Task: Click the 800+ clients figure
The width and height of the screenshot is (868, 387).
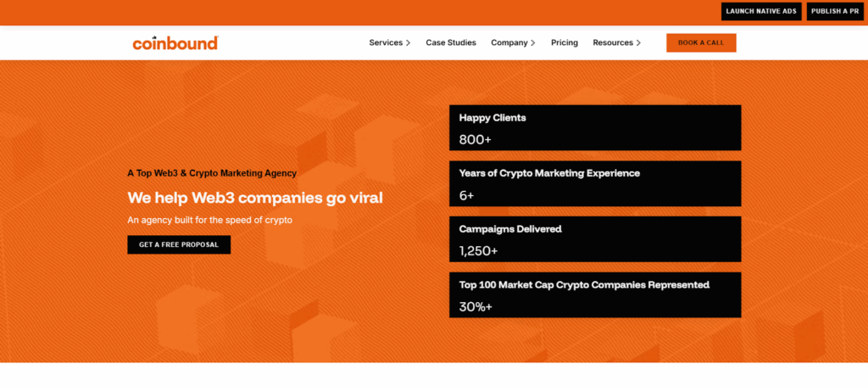Action: click(476, 139)
